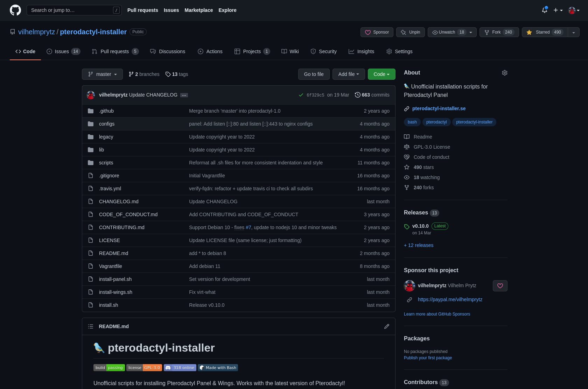Image resolution: width=588 pixels, height=389 pixels.
Task: Switch to the Discussions tab
Action: pyautogui.click(x=168, y=51)
